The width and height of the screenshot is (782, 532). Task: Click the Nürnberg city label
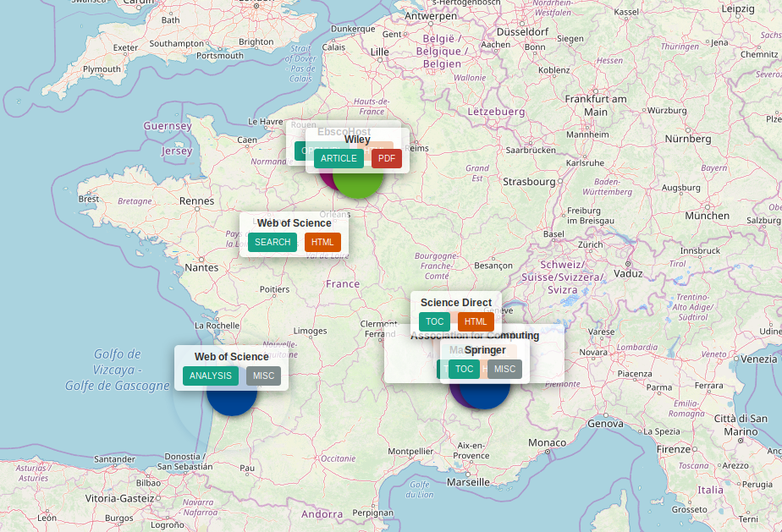[x=688, y=139]
